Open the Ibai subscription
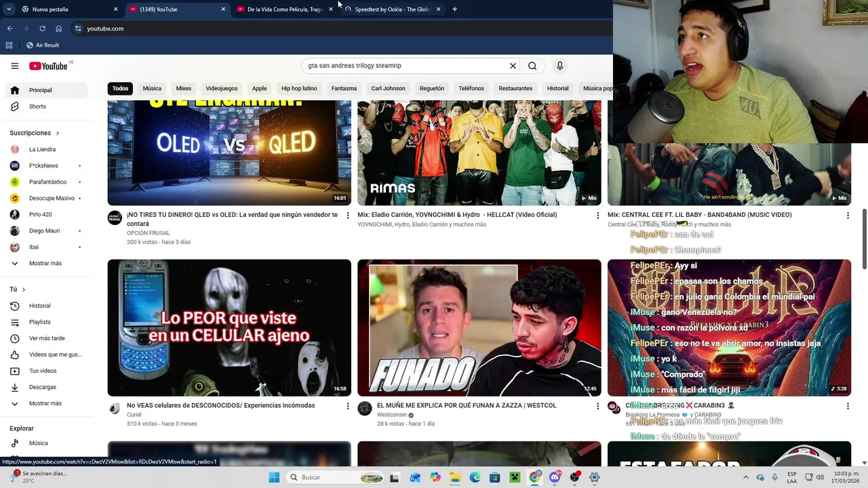868x488 pixels. coord(46,247)
